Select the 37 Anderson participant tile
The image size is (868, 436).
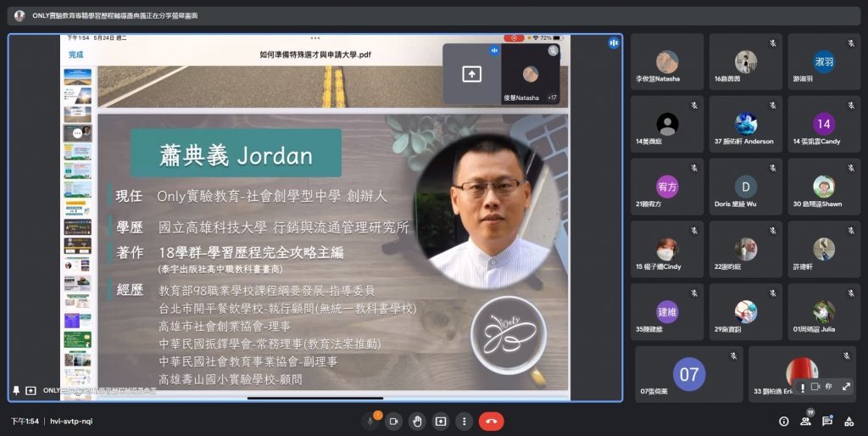point(746,124)
